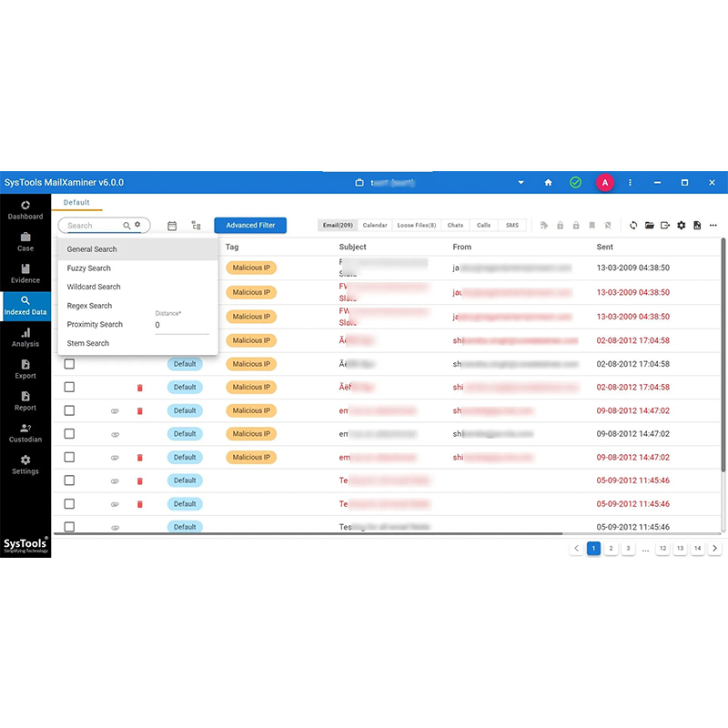The width and height of the screenshot is (728, 728).
Task: Click the green check status icon
Action: [576, 183]
